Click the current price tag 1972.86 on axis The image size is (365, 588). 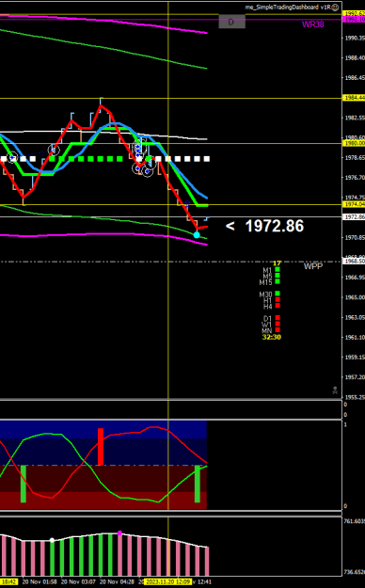click(354, 216)
